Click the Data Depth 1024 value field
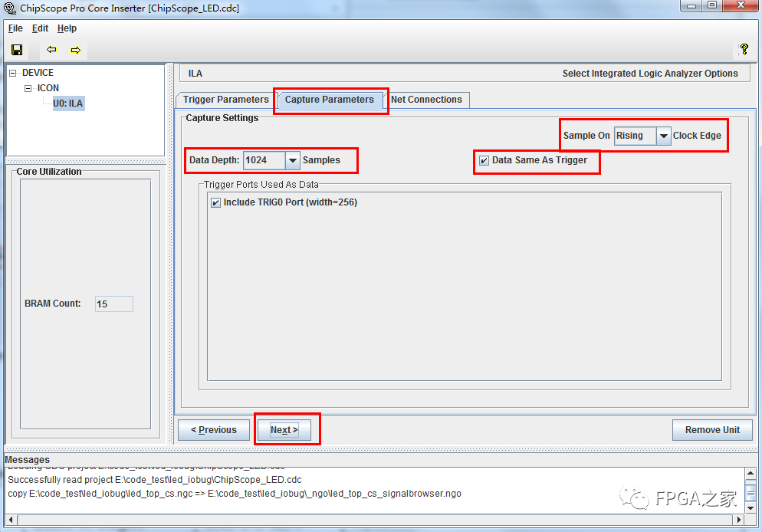 [264, 160]
